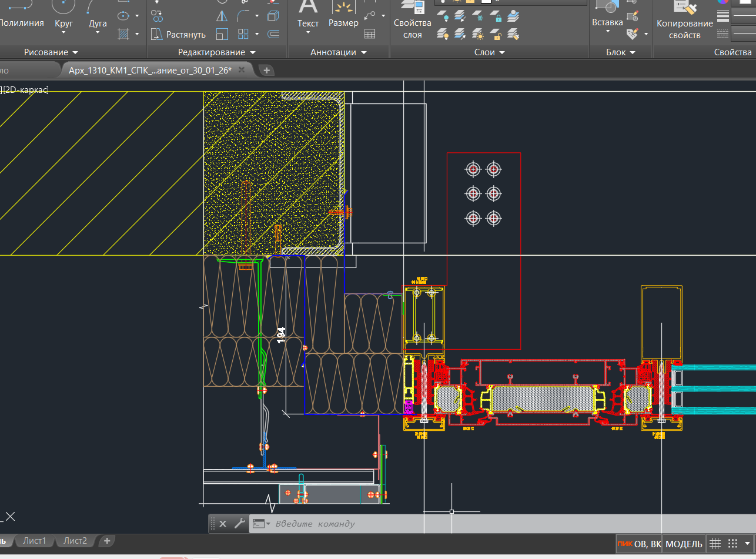Toggle snap mode in the status bar
The width and height of the screenshot is (756, 559).
coord(732,544)
